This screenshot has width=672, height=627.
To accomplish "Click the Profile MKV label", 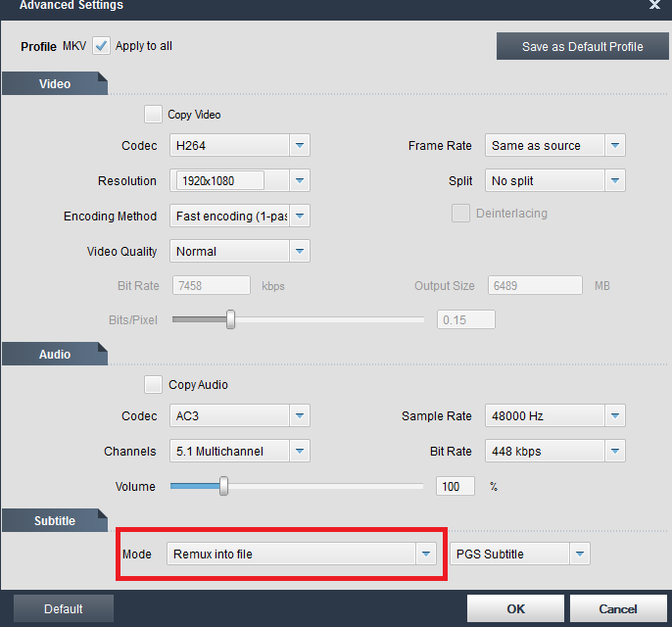I will pos(54,46).
